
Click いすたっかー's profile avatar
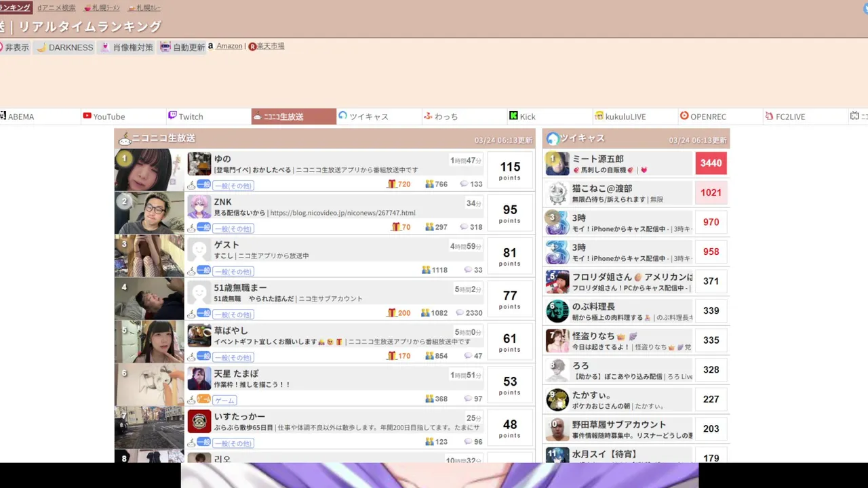click(199, 422)
